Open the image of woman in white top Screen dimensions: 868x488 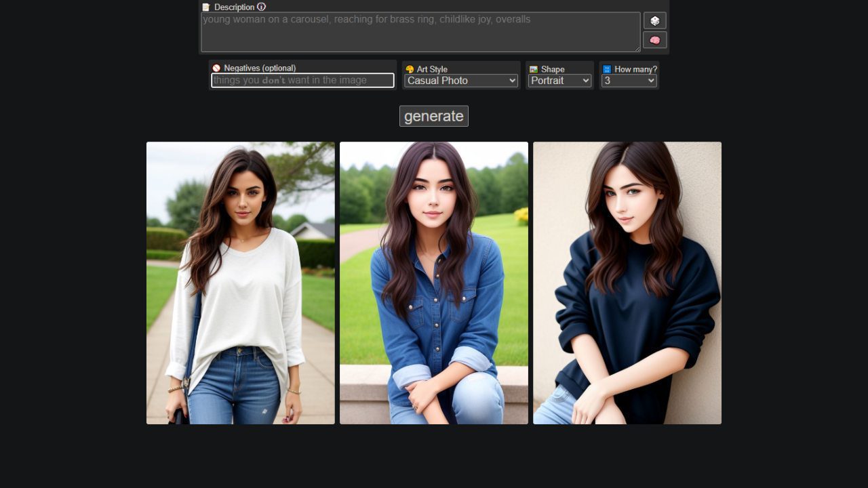click(x=241, y=283)
